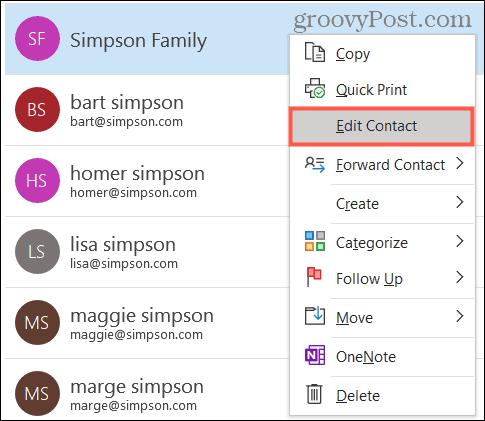Click the purple OneNote icon

click(x=315, y=355)
